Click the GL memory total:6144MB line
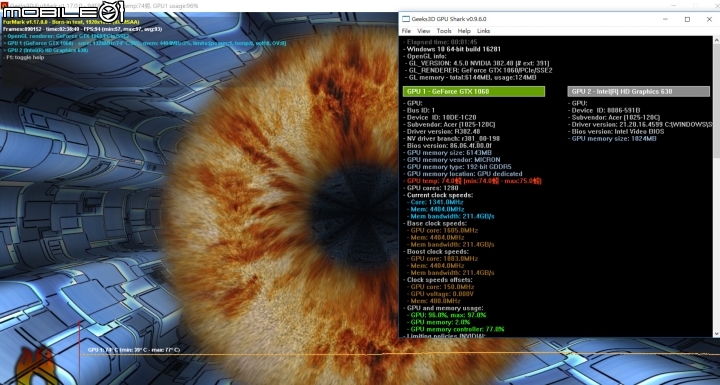720x385 pixels. coord(470,78)
